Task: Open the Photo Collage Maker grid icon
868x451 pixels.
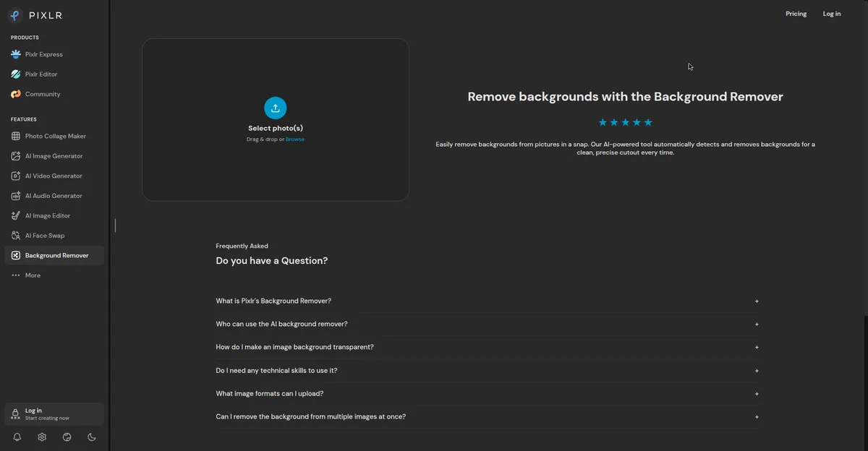Action: [x=16, y=136]
